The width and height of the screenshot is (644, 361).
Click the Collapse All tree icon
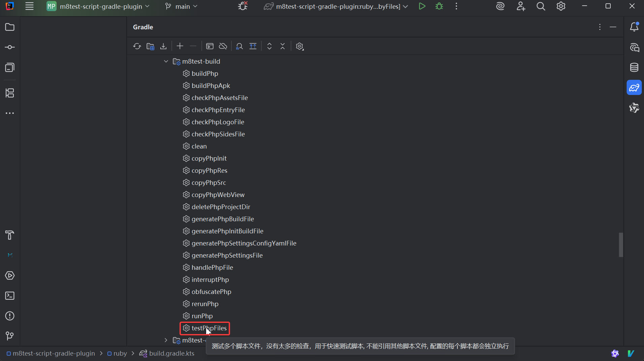click(x=283, y=46)
